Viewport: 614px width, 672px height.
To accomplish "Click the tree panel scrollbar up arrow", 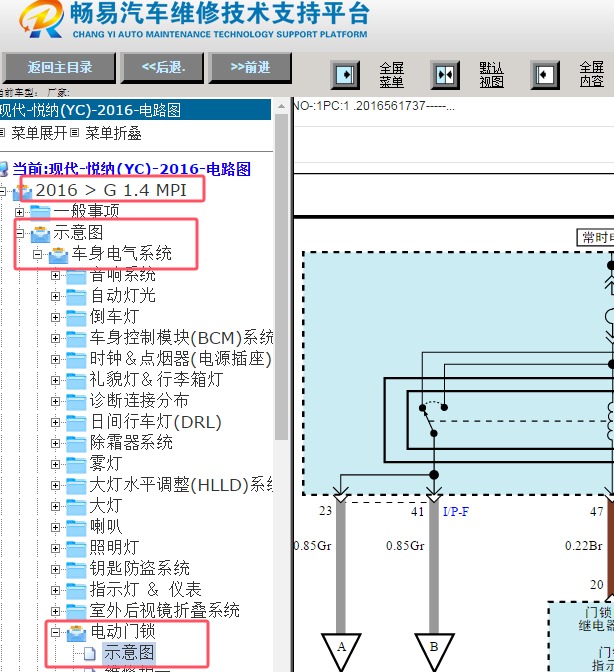I will [282, 106].
